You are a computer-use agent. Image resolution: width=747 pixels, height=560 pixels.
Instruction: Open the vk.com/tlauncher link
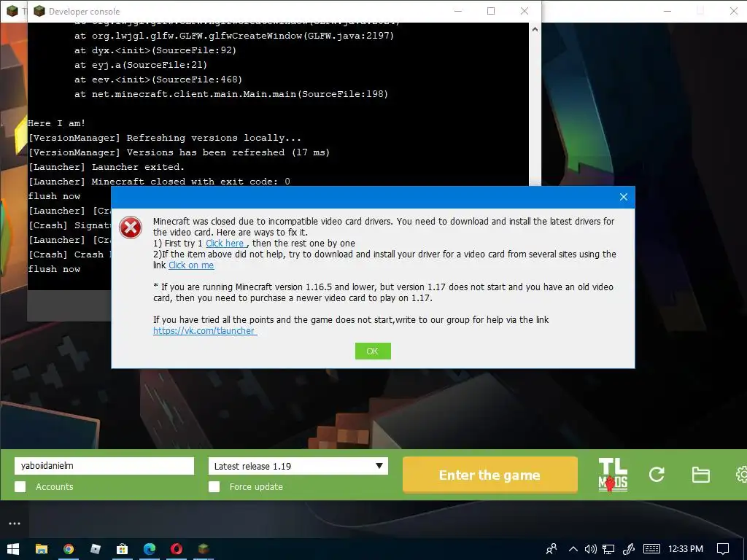[205, 331]
